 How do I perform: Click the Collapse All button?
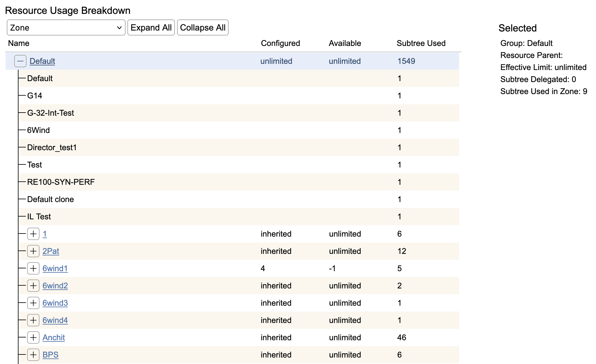203,28
